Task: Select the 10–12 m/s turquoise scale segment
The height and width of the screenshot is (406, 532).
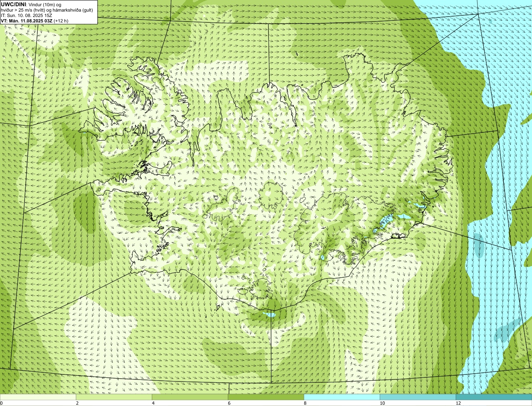Action: [418, 397]
